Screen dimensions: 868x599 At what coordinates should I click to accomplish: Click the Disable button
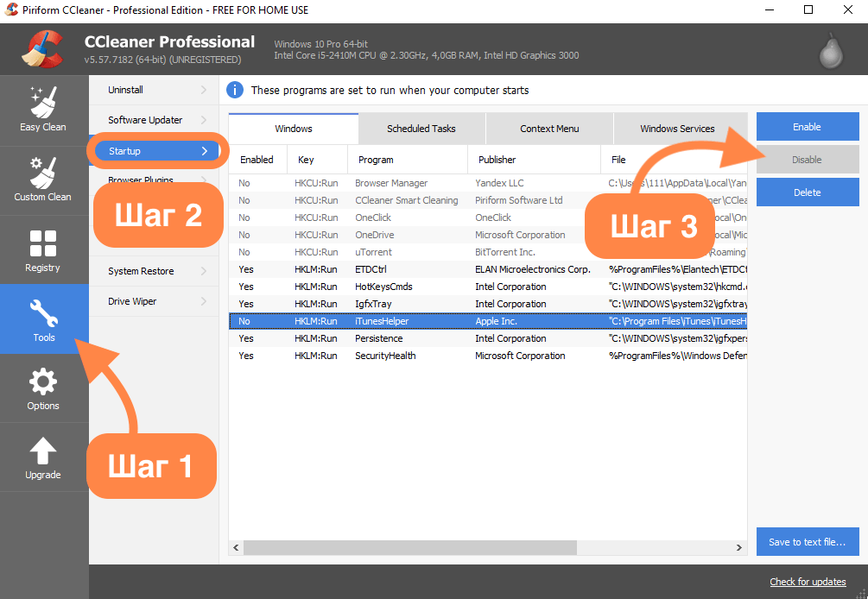(807, 160)
